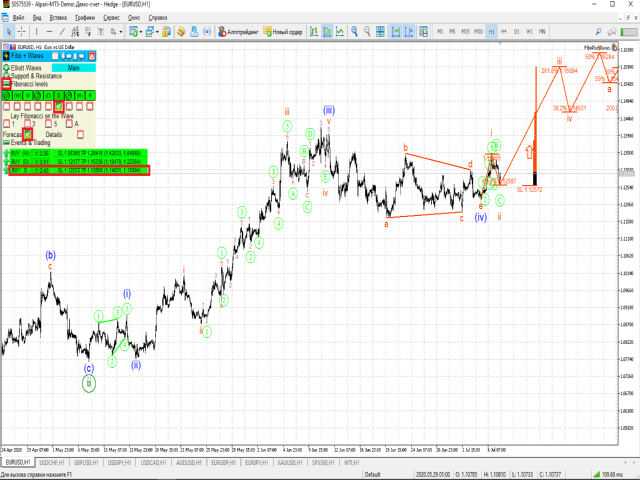Tile chart windows with grid icon

(x=380, y=31)
